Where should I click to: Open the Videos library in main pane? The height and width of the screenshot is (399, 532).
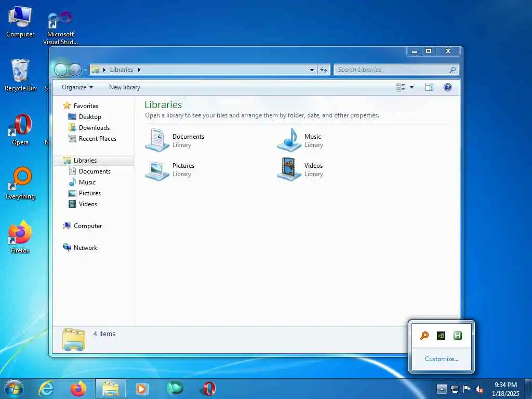(300, 170)
